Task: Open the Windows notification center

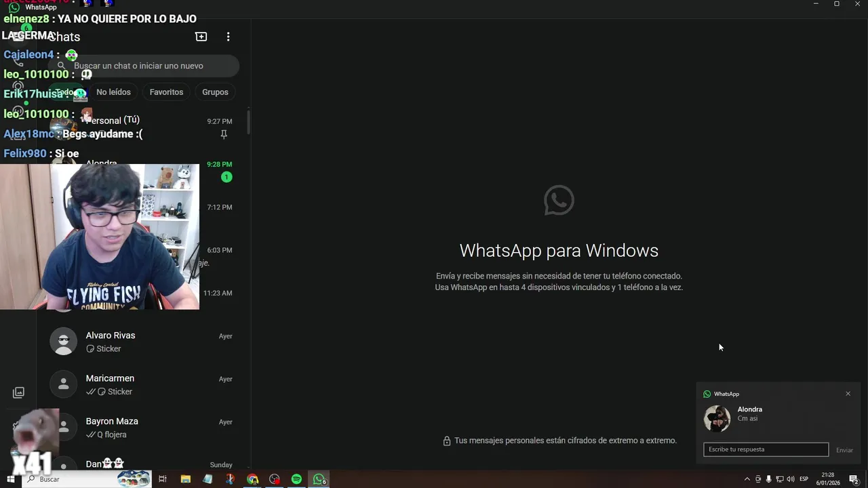Action: [x=854, y=479]
